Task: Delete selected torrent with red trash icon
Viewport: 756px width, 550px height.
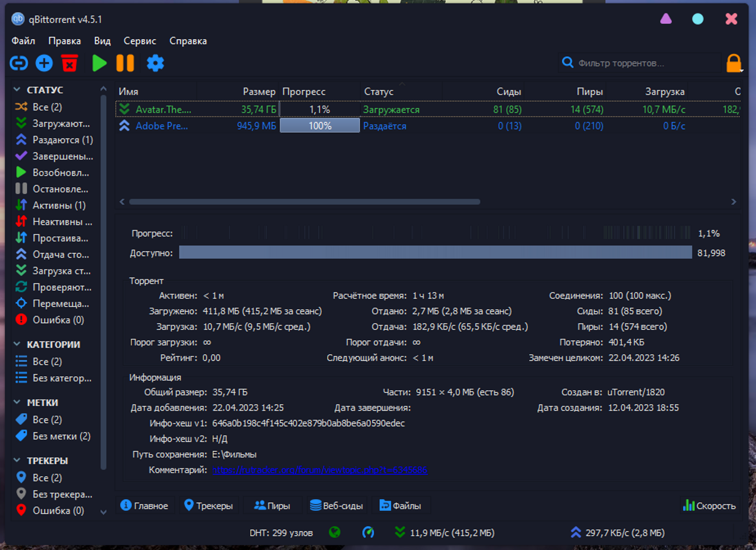Action: tap(70, 63)
